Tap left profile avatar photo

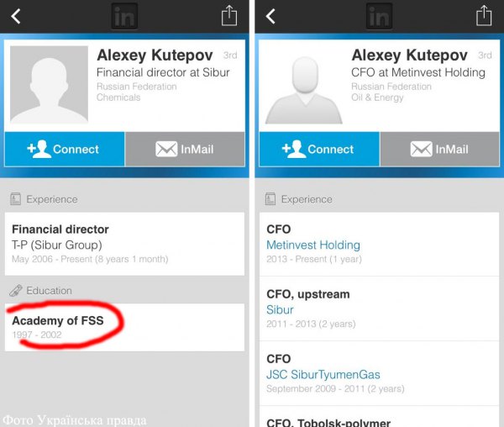point(49,85)
